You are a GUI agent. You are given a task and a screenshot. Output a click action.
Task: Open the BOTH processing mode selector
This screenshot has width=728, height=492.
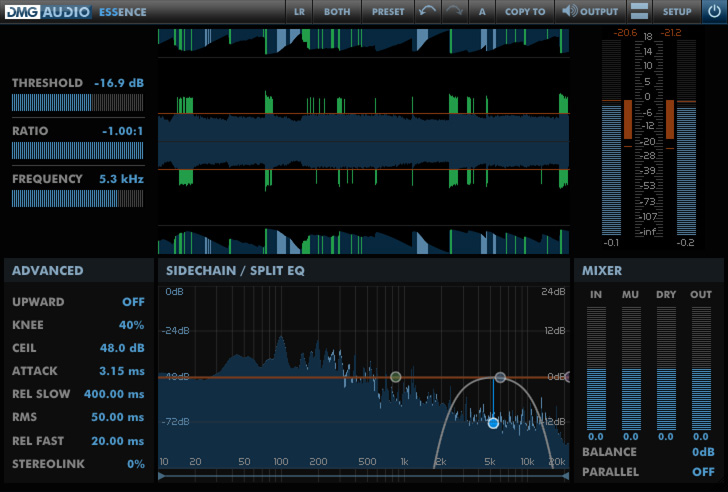(337, 12)
